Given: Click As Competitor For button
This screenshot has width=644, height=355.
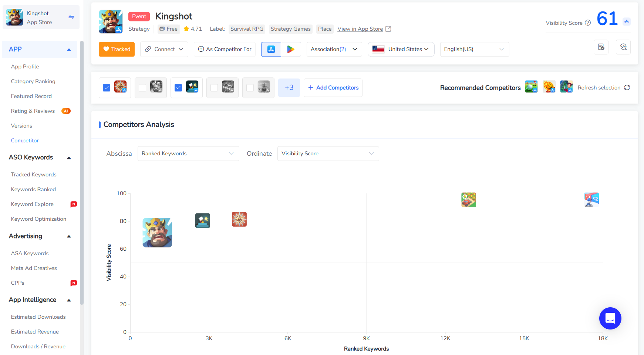Looking at the screenshot, I should (x=225, y=49).
